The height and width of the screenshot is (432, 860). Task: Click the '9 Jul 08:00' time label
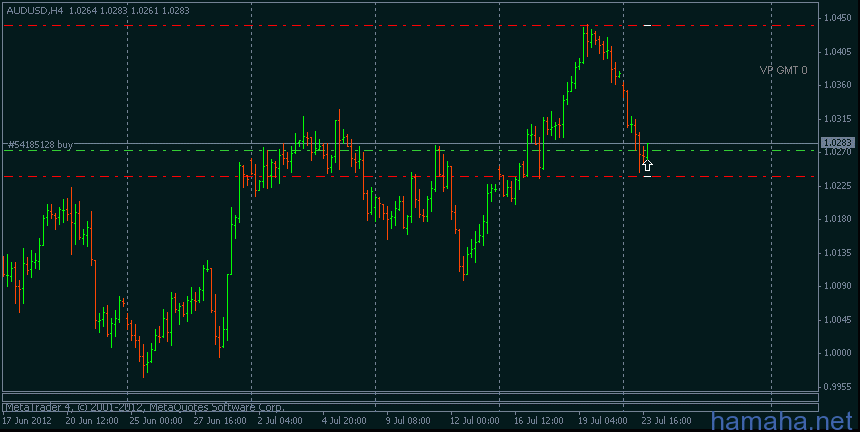click(408, 420)
